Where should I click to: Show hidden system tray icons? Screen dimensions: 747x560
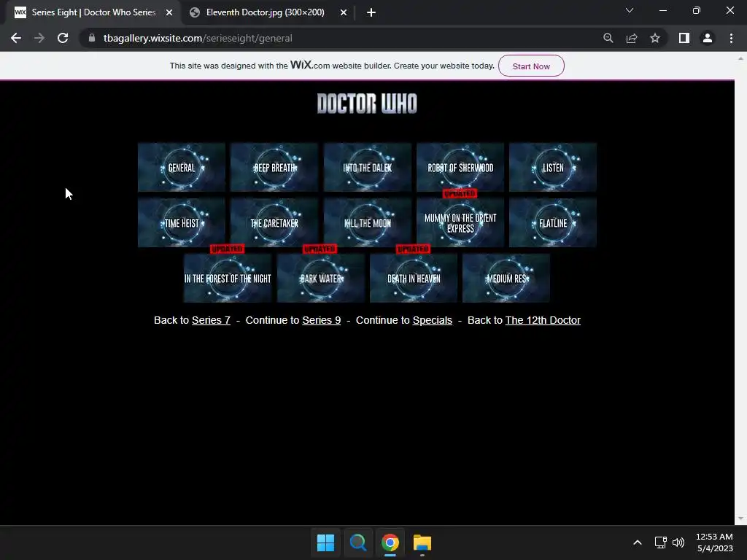click(638, 542)
